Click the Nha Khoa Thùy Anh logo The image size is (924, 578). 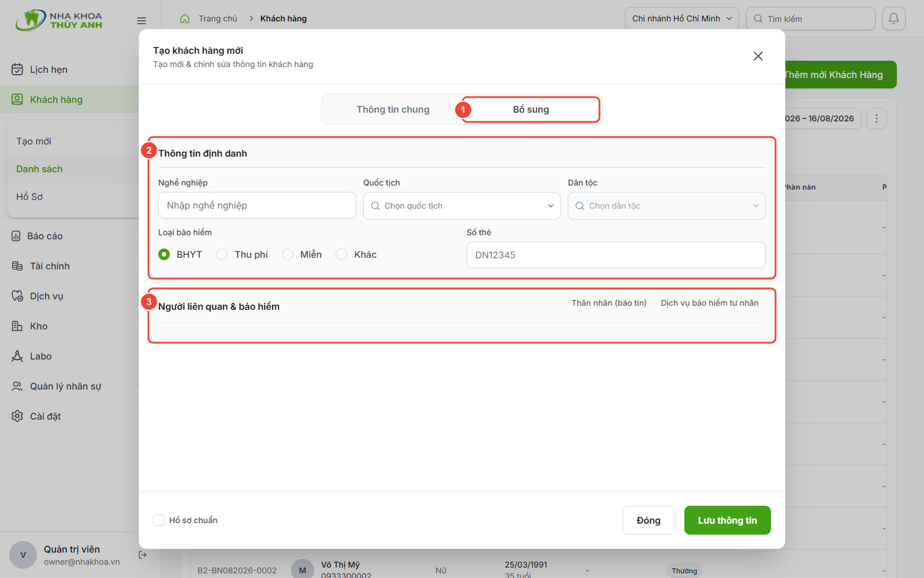[59, 20]
